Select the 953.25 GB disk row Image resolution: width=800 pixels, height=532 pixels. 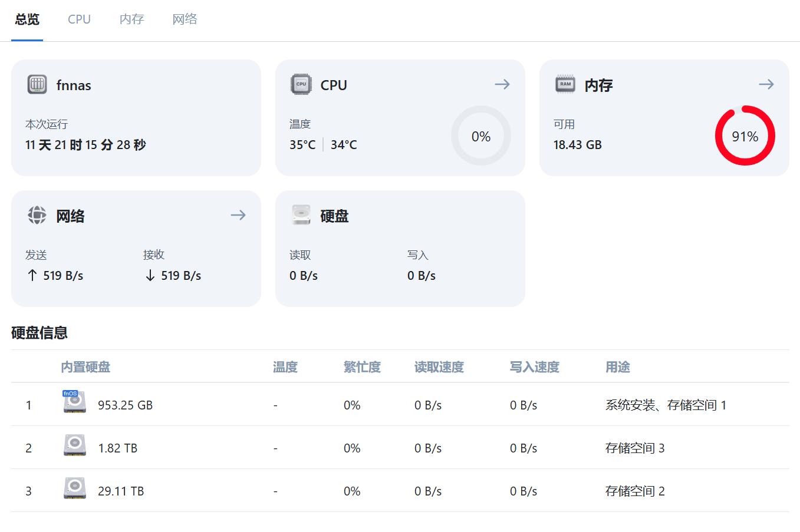[125, 405]
